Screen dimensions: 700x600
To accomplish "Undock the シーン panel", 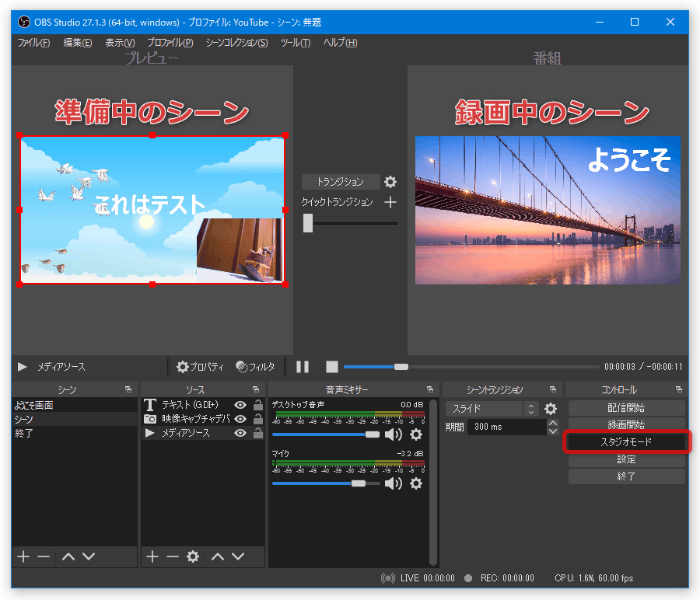I will (128, 389).
